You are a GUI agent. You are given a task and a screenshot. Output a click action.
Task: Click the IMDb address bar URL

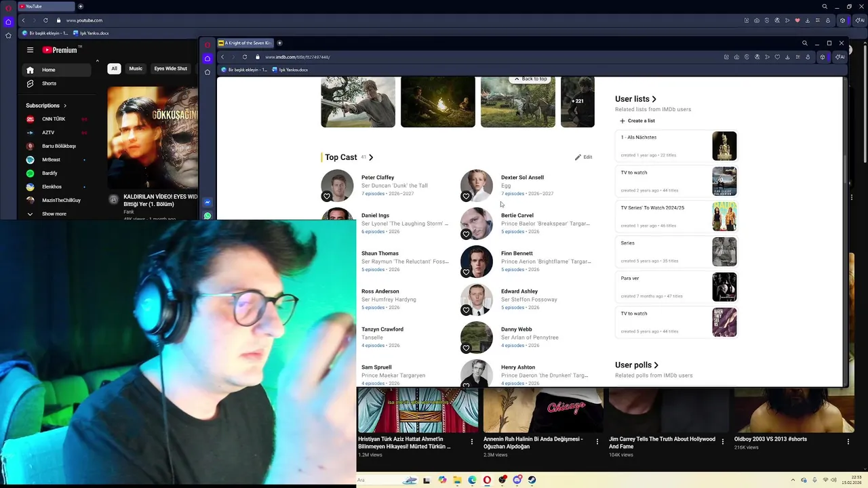tap(298, 57)
